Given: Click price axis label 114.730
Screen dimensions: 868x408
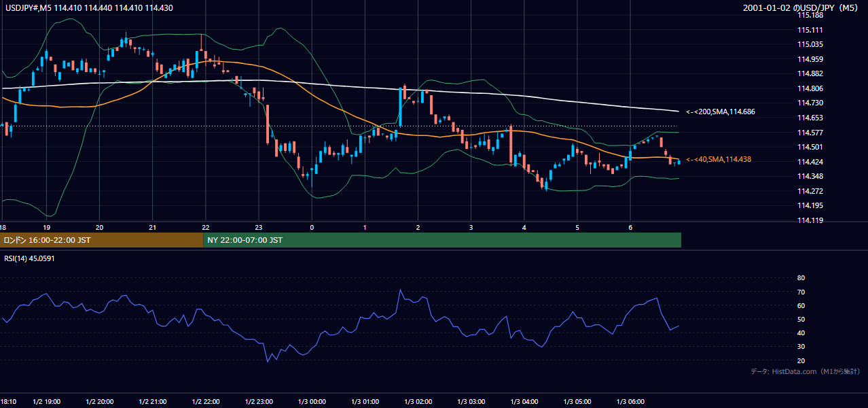Looking at the screenshot, I should click(x=810, y=103).
